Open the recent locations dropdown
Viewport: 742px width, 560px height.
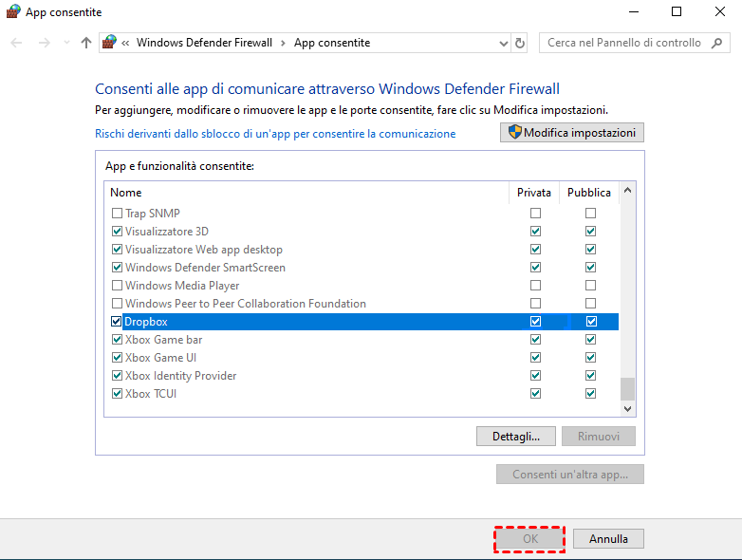pos(66,43)
